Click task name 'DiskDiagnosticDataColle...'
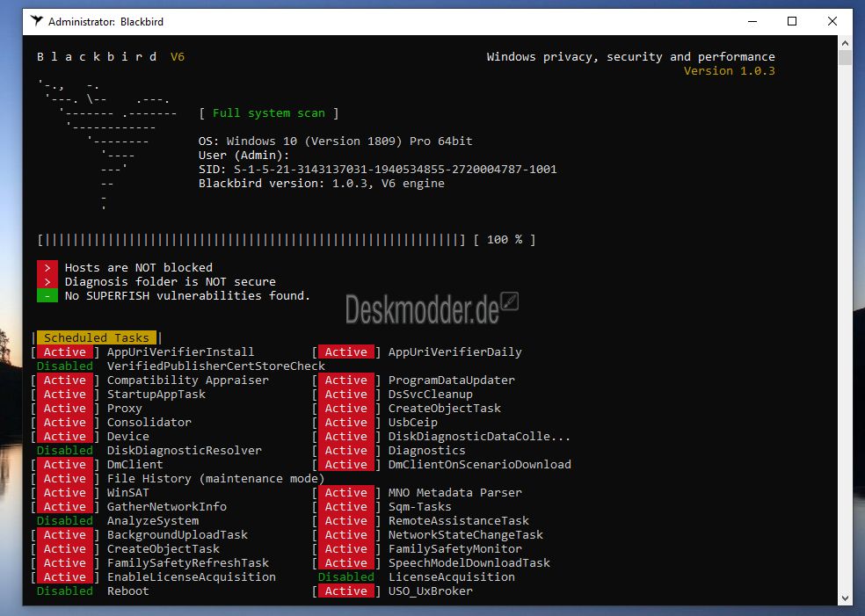The image size is (865, 616). [x=479, y=436]
